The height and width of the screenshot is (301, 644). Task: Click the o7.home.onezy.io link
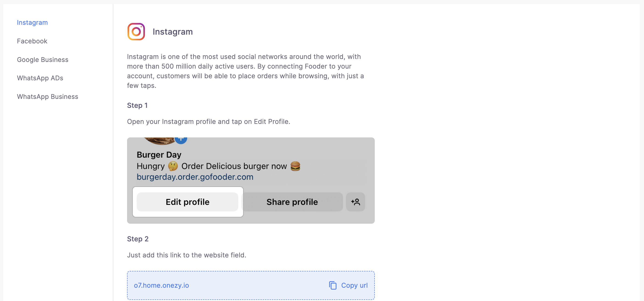point(161,285)
